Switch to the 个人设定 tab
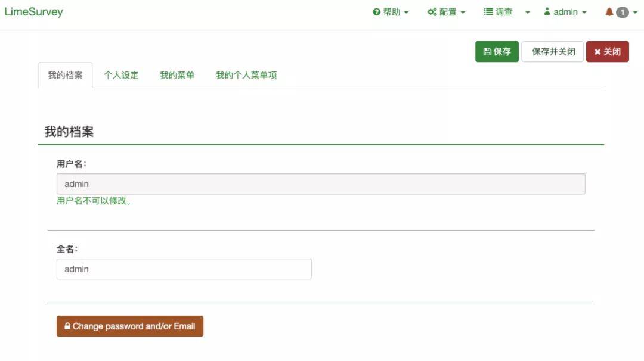Image resolution: width=644 pixels, height=361 pixels. [x=121, y=75]
